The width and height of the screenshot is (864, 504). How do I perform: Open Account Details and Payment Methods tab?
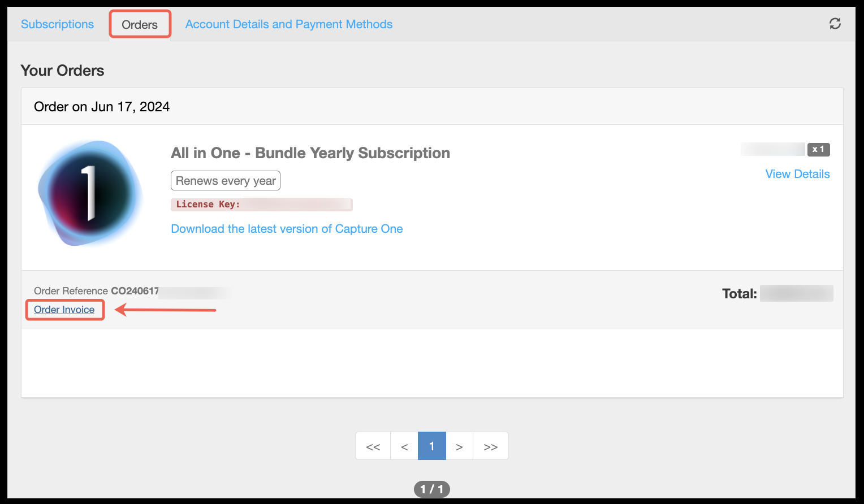289,24
